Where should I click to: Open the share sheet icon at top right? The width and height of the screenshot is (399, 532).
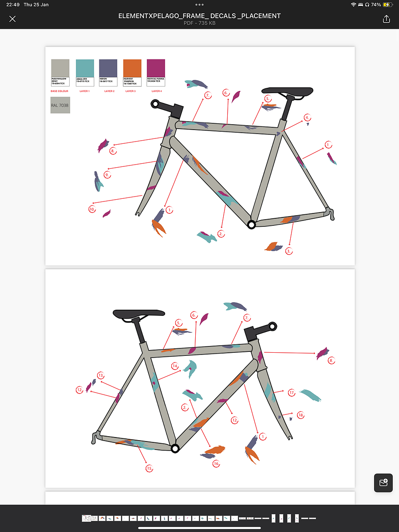pyautogui.click(x=386, y=19)
